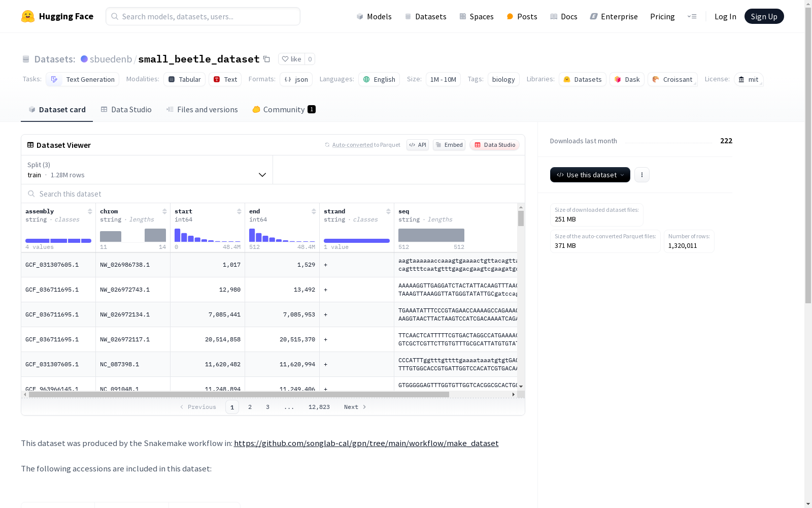Open Docs in the top navigation
The height and width of the screenshot is (508, 812).
[564, 16]
